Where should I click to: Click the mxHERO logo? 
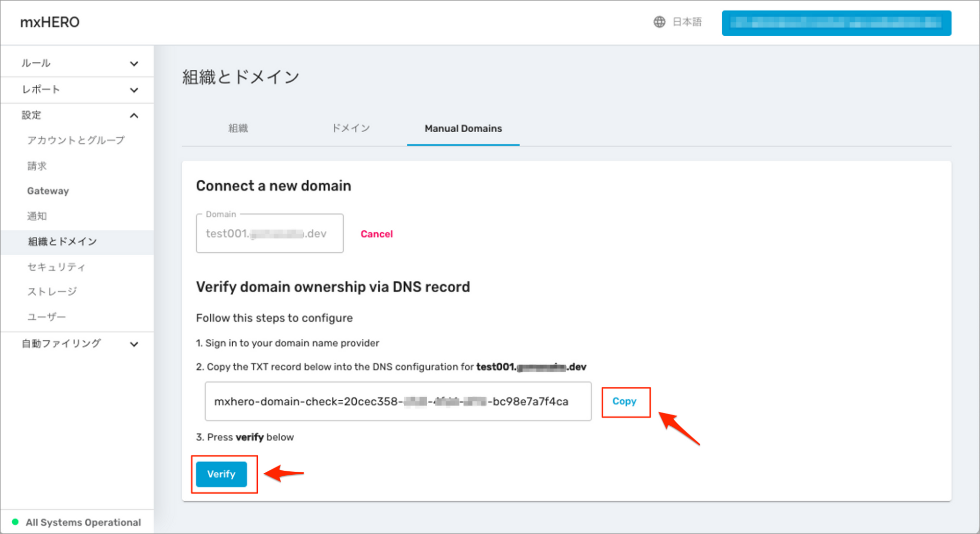pyautogui.click(x=49, y=21)
